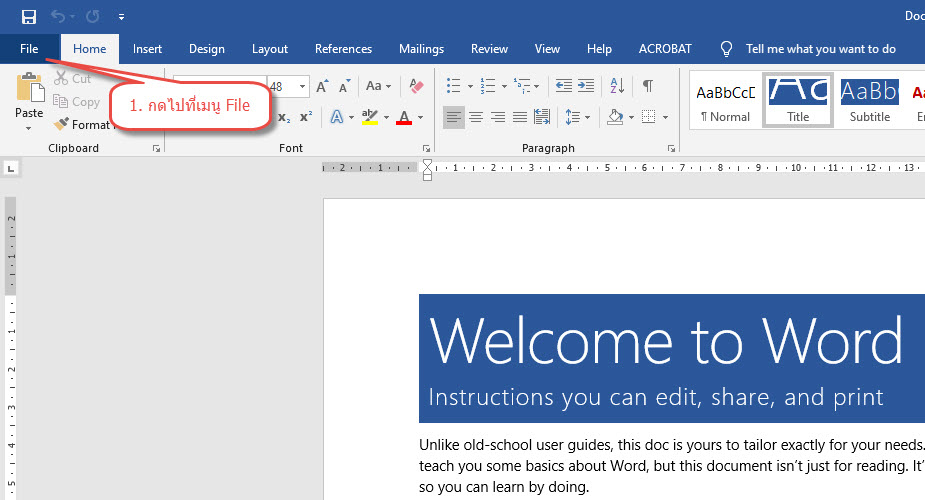Viewport: 925px width, 500px height.
Task: Open the Customize Quick Access Toolbar dropdown
Action: click(121, 17)
